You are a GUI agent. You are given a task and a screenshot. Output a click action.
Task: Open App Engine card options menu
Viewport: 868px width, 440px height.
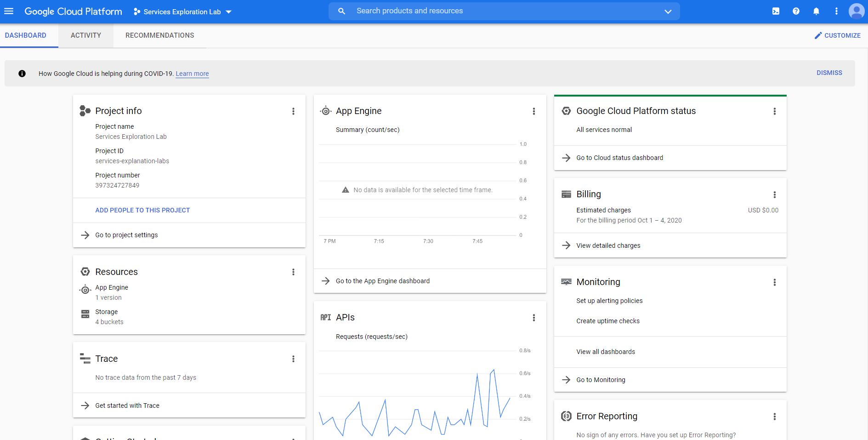pos(533,111)
